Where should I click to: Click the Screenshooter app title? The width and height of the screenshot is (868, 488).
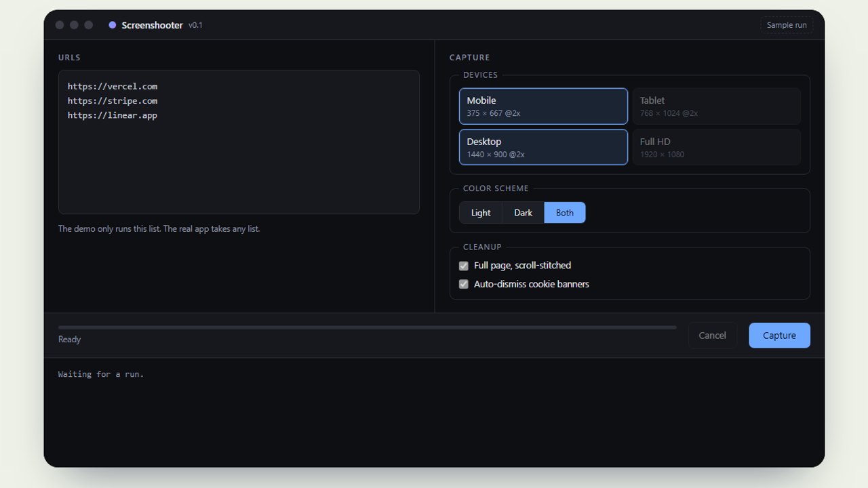(x=153, y=25)
